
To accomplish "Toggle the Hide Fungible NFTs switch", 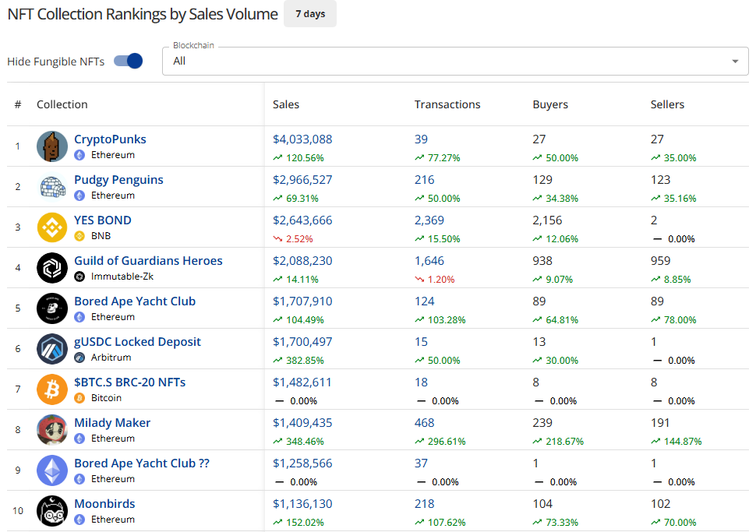I will [129, 61].
